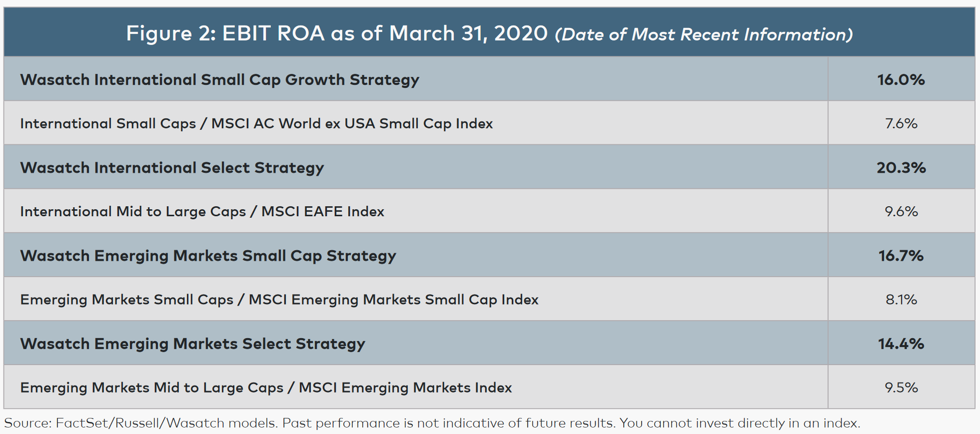Click the italic 'Date of Most Recent Information' text
Image resolution: width=980 pixels, height=434 pixels.
click(704, 34)
